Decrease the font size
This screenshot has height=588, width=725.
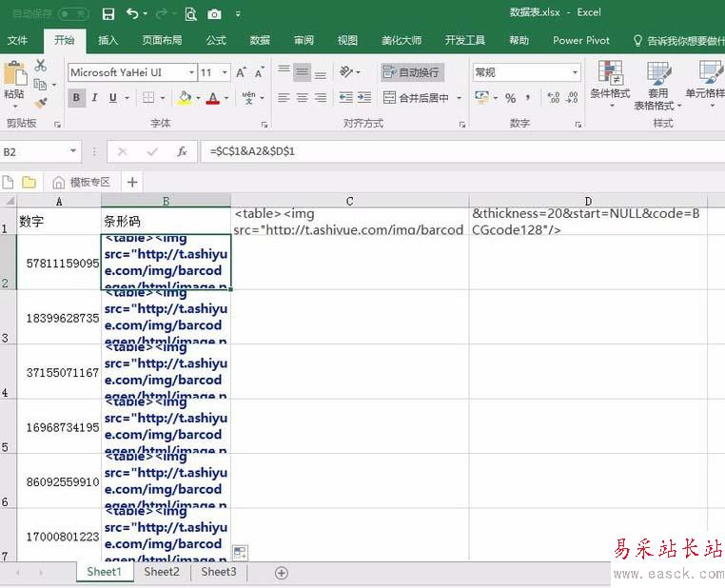pyautogui.click(x=260, y=72)
